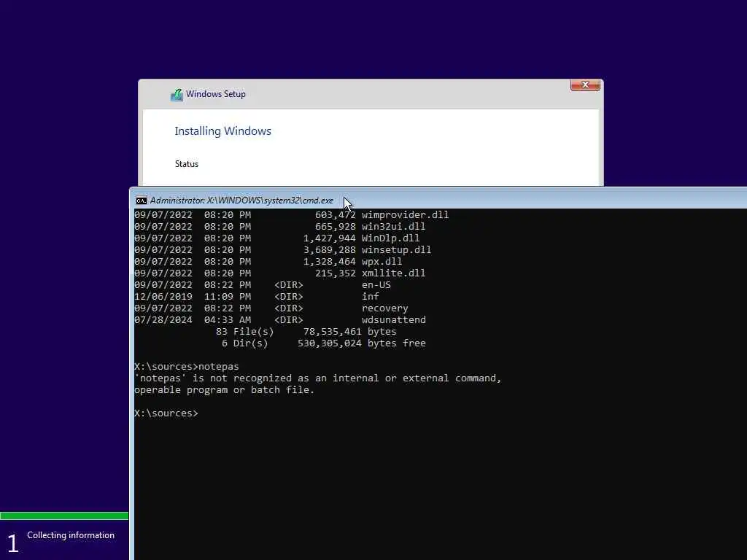Click the cmd.exe window title bar
Screen dimensions: 747x560
click(x=438, y=200)
